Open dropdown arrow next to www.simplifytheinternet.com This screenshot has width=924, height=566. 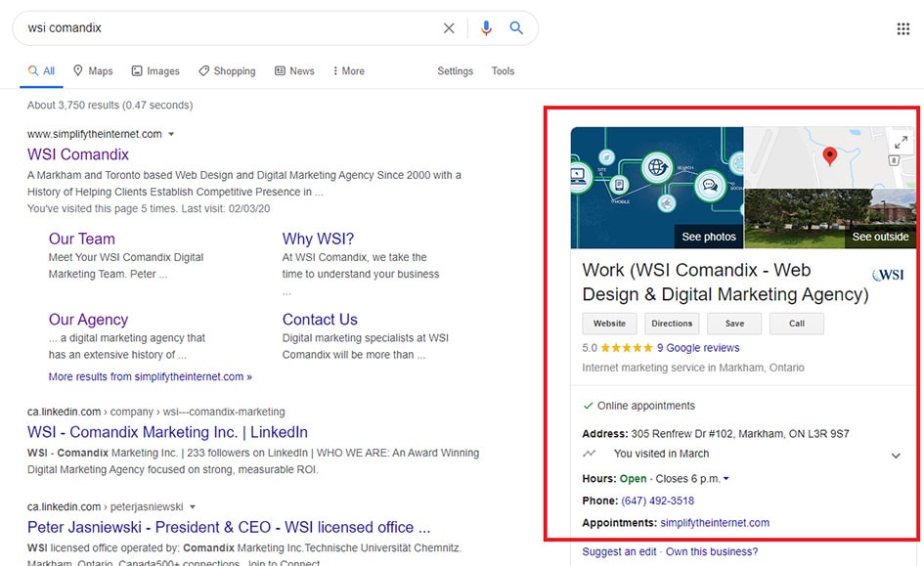[171, 134]
